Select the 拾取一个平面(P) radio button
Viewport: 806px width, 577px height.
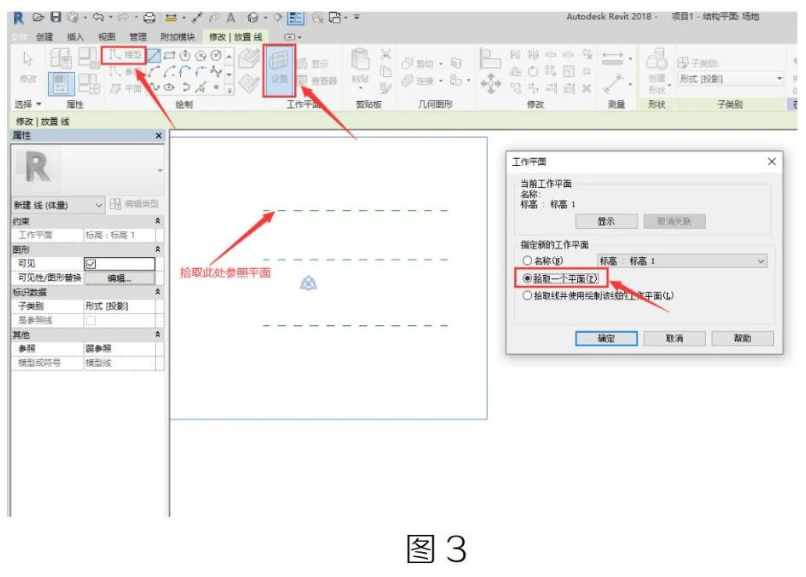tap(527, 278)
